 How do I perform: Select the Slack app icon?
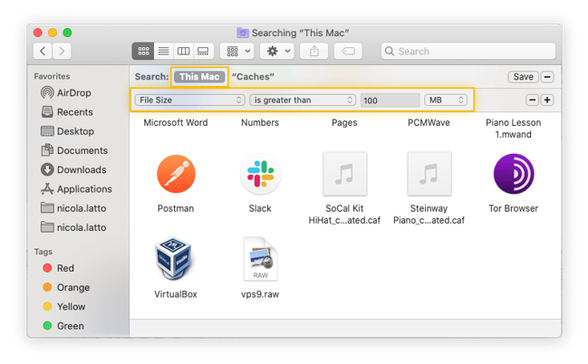[x=260, y=174]
